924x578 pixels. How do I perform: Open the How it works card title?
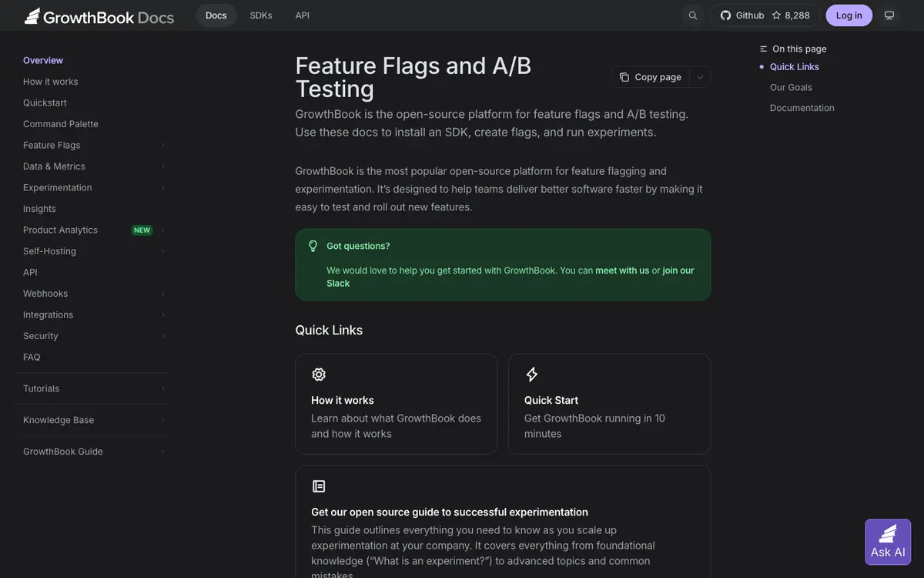343,400
